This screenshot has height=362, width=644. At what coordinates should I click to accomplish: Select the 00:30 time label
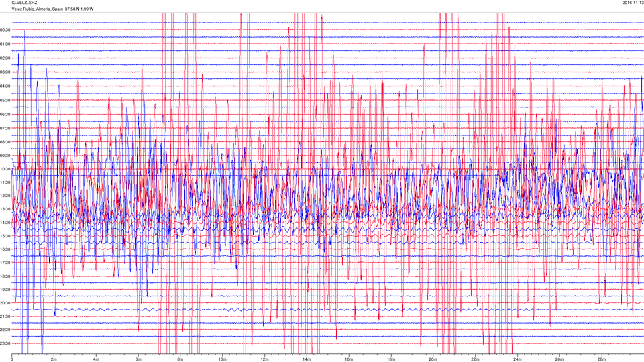pos(5,30)
